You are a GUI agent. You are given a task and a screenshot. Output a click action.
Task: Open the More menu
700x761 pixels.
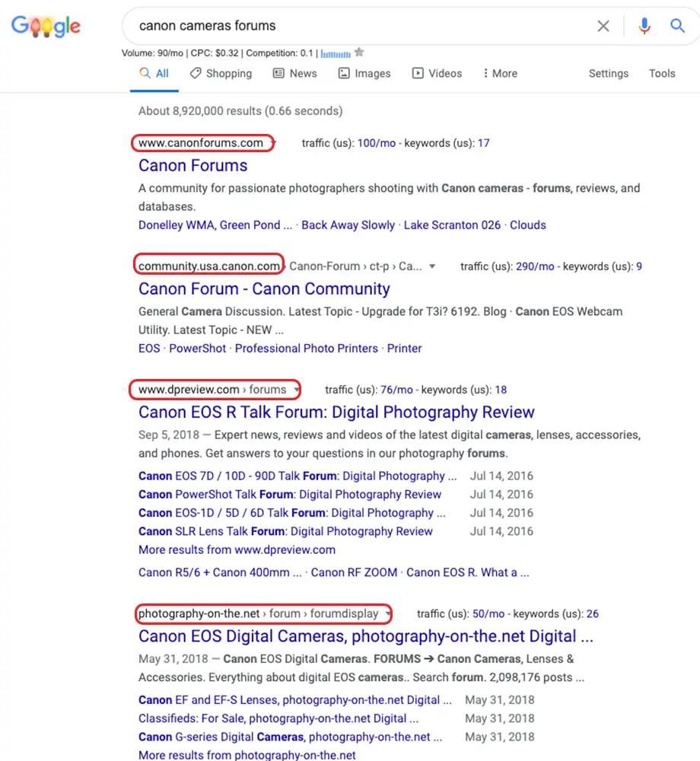[500, 73]
